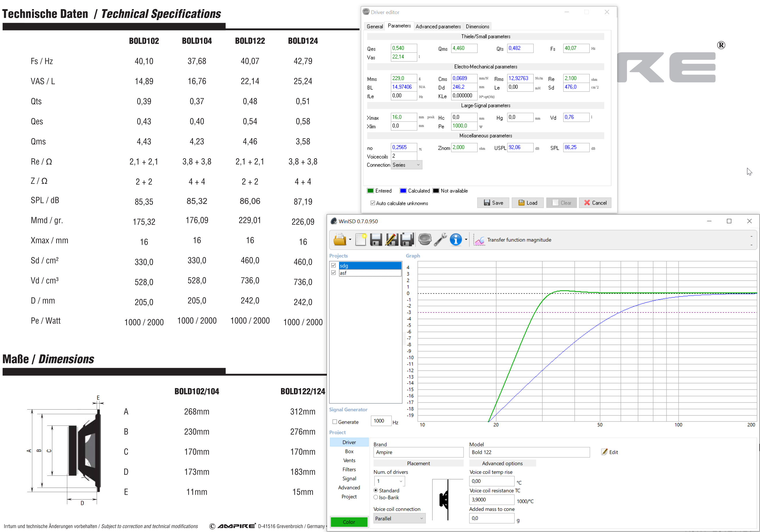Image resolution: width=760 pixels, height=532 pixels.
Task: Click the Qes input field
Action: click(x=403, y=48)
